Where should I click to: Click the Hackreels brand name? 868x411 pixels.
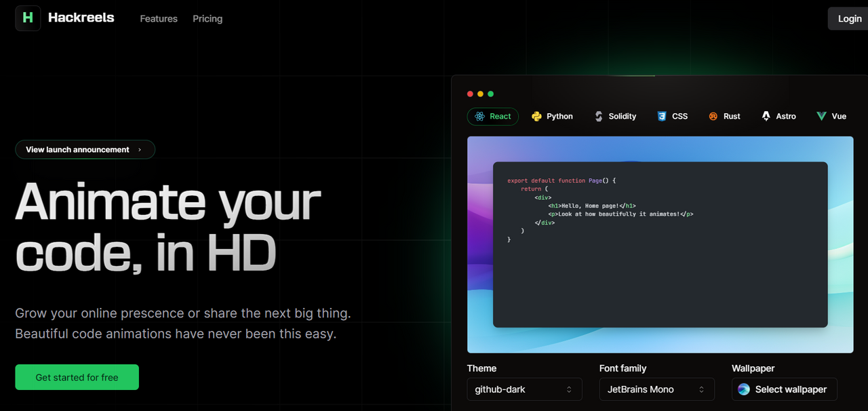point(81,18)
